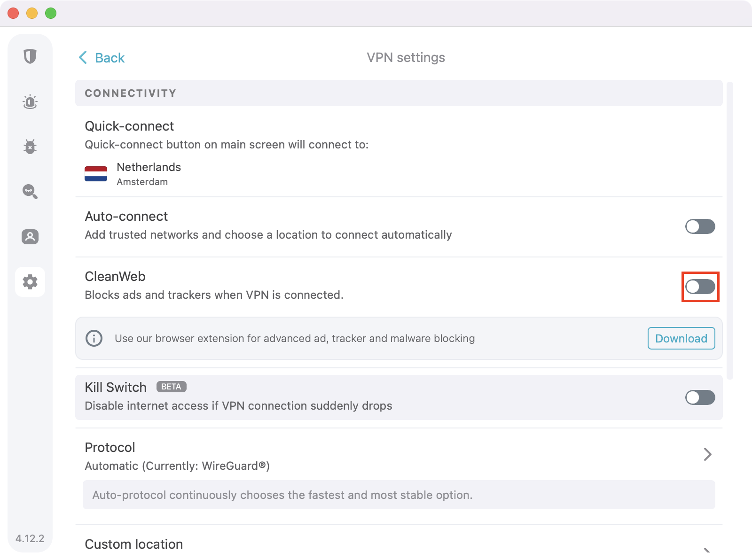Turn on the CleanWeb toggle
Screen dimensions: 752x560
700,287
